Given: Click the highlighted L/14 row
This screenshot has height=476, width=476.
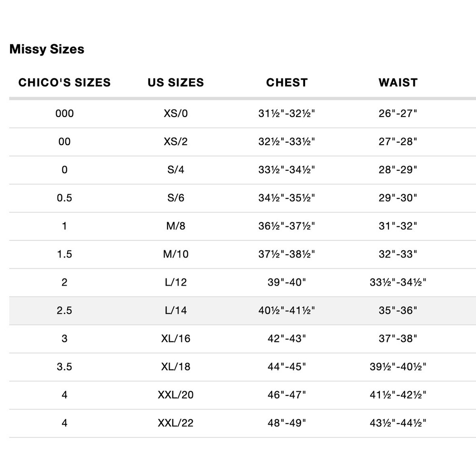Looking at the screenshot, I should coord(243,311).
